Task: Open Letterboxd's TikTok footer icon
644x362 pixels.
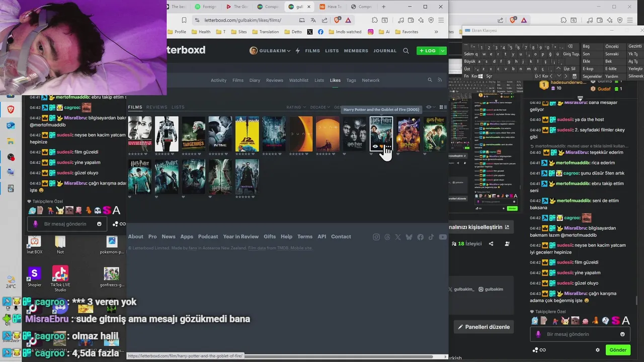Action: (431, 237)
